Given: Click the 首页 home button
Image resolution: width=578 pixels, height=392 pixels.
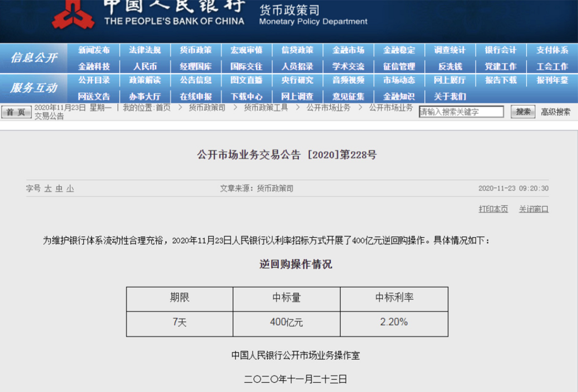Looking at the screenshot, I should (16, 112).
